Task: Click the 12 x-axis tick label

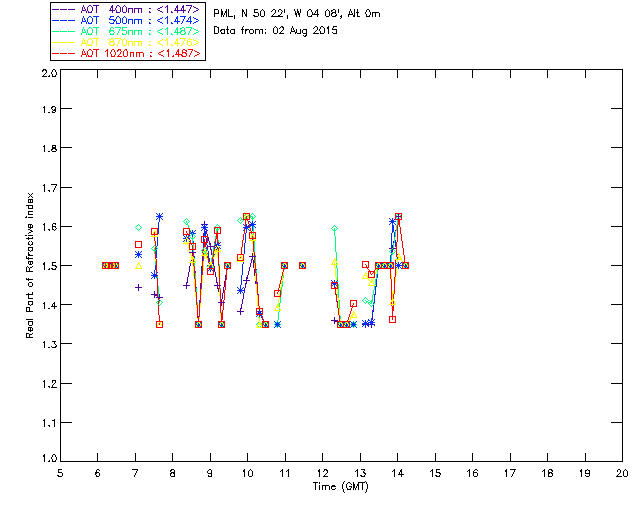Action: pos(322,473)
